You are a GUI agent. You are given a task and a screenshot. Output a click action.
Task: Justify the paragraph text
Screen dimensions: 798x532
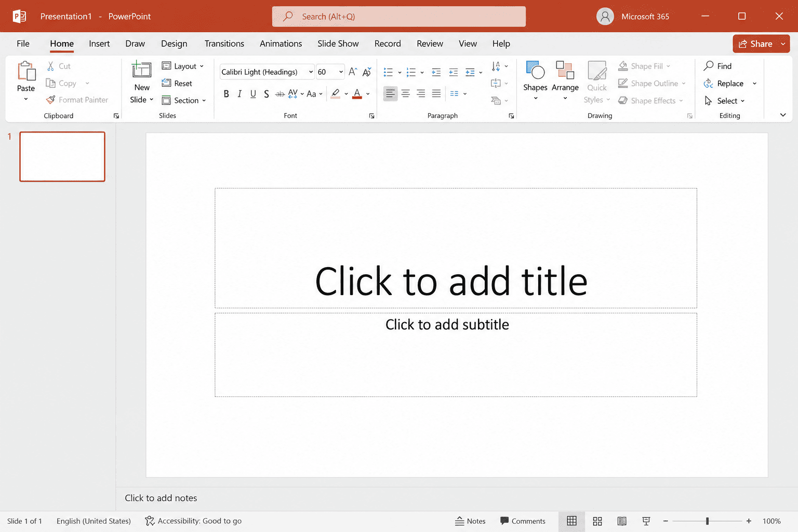(436, 94)
